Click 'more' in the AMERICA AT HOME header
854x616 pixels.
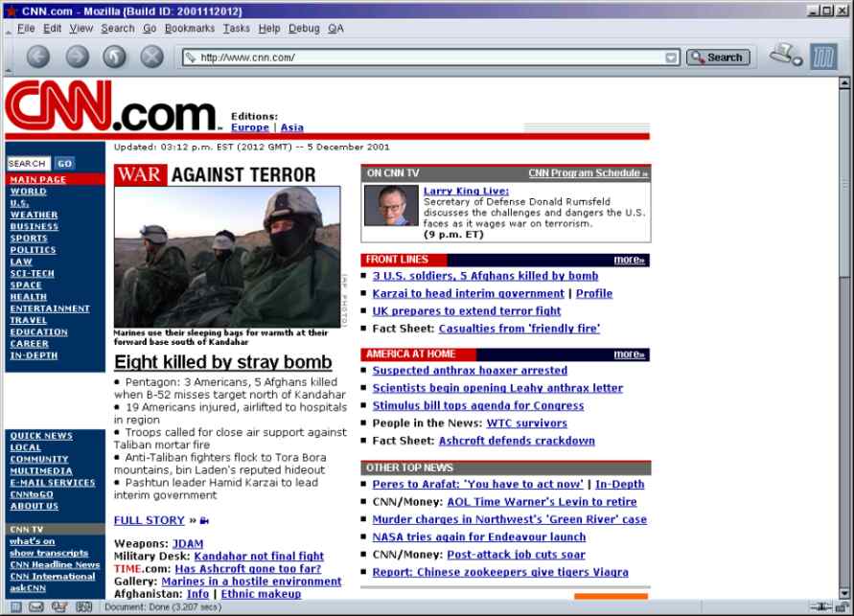click(629, 354)
